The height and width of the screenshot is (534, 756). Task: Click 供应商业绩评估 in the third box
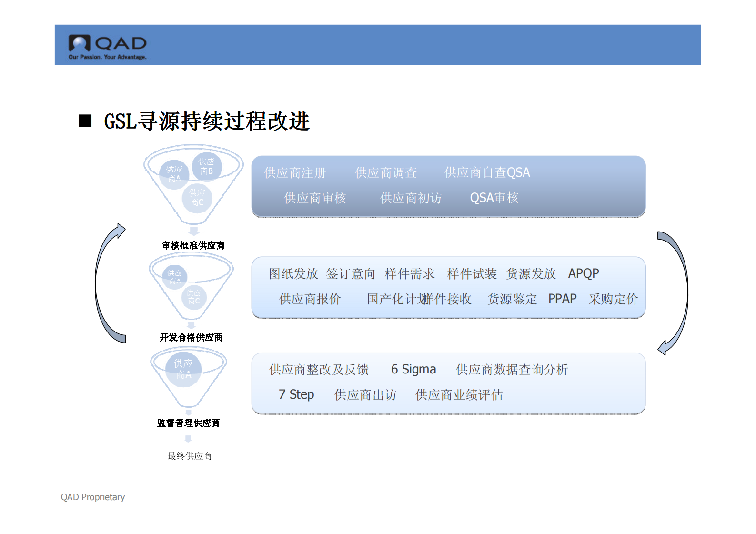[459, 394]
